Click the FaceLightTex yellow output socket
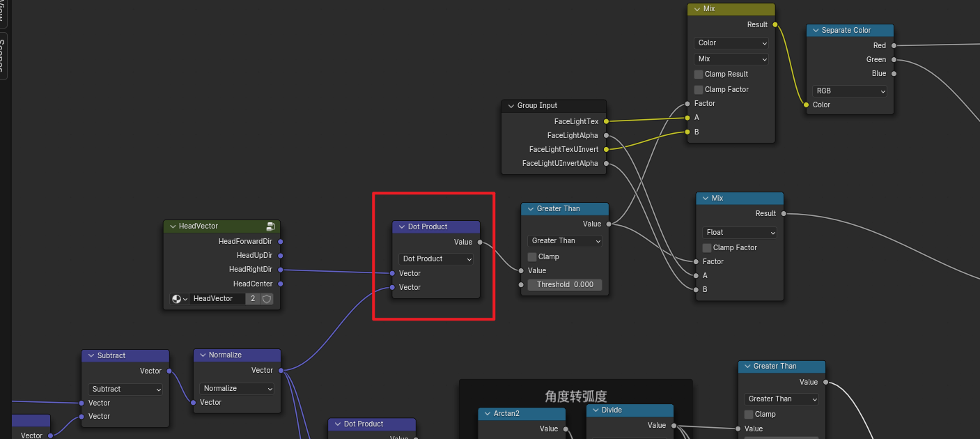Viewport: 980px width, 439px height. (x=606, y=122)
